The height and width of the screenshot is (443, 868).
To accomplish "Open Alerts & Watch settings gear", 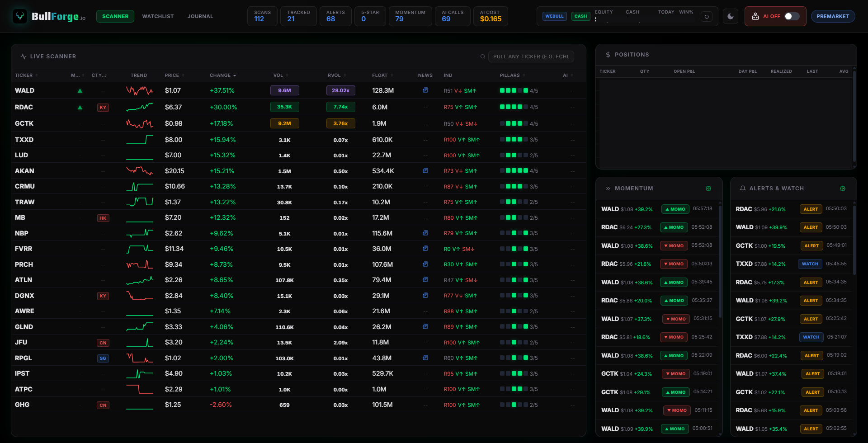I will tap(843, 189).
